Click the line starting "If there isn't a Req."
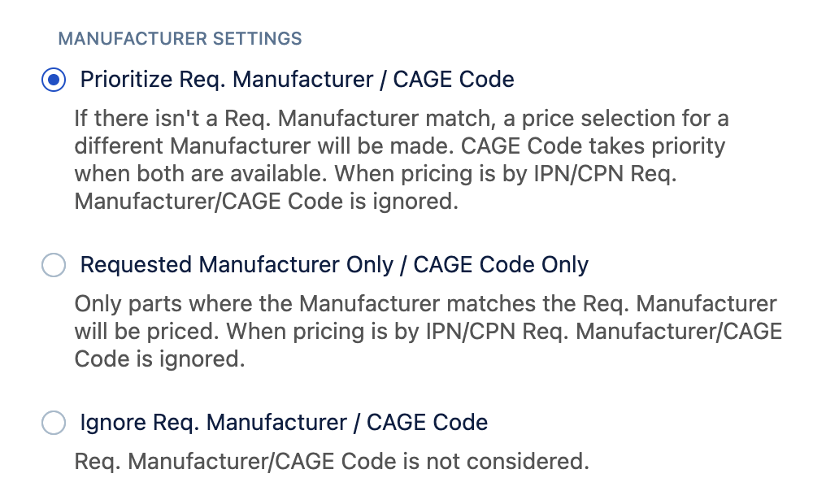 pyautogui.click(x=401, y=119)
